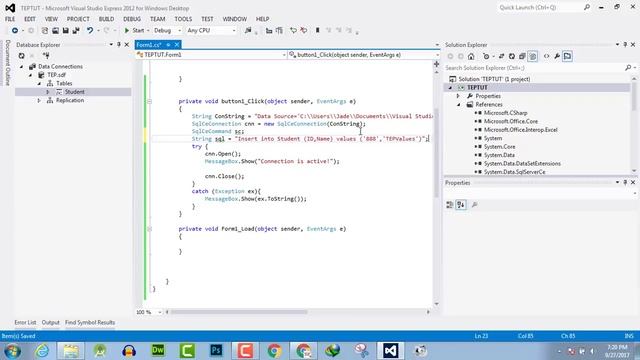Open the BUILD menu

pyautogui.click(x=107, y=19)
